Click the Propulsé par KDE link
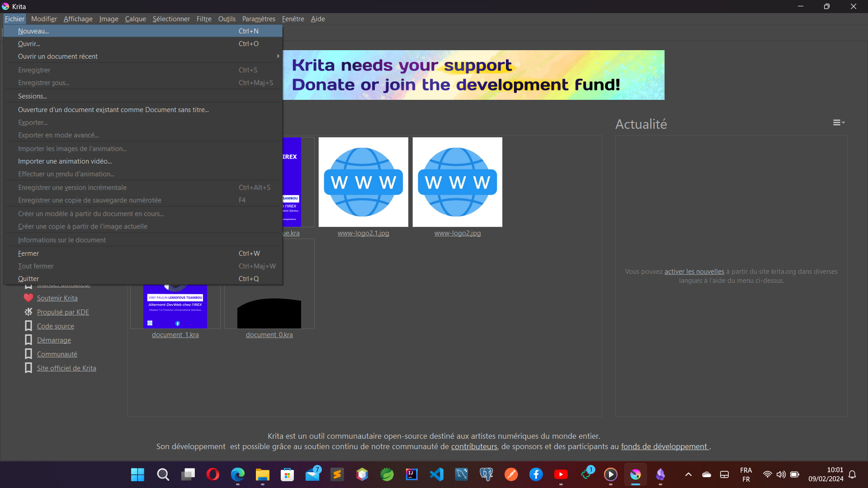 coord(63,312)
